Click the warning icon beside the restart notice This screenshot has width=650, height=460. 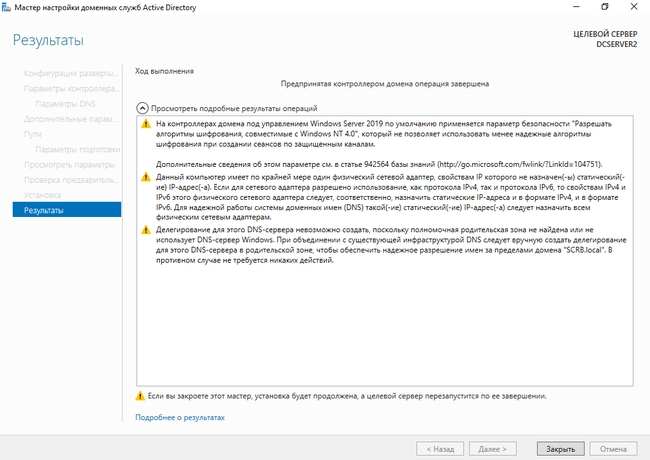141,396
